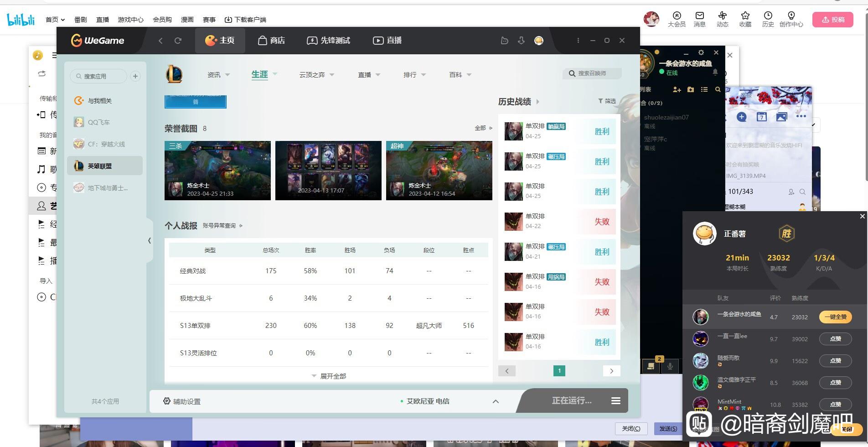Collapse WeGame sidebar with arrow

[150, 240]
